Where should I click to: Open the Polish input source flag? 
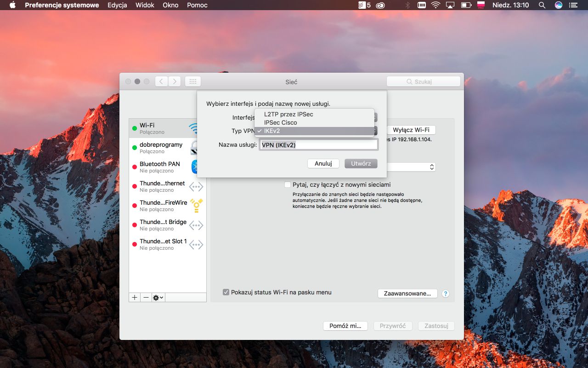tap(481, 5)
